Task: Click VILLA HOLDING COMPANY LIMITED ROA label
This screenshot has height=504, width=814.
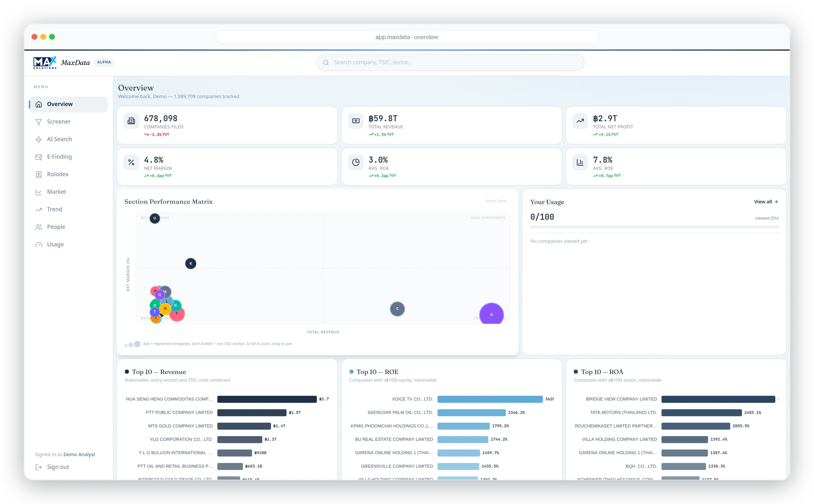Action: tap(620, 439)
